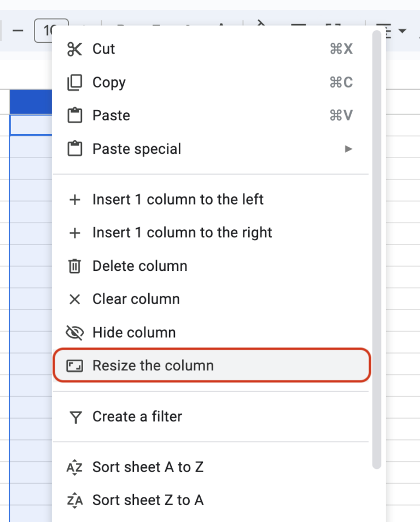Click the context menu vertical scrollbar

click(x=376, y=250)
